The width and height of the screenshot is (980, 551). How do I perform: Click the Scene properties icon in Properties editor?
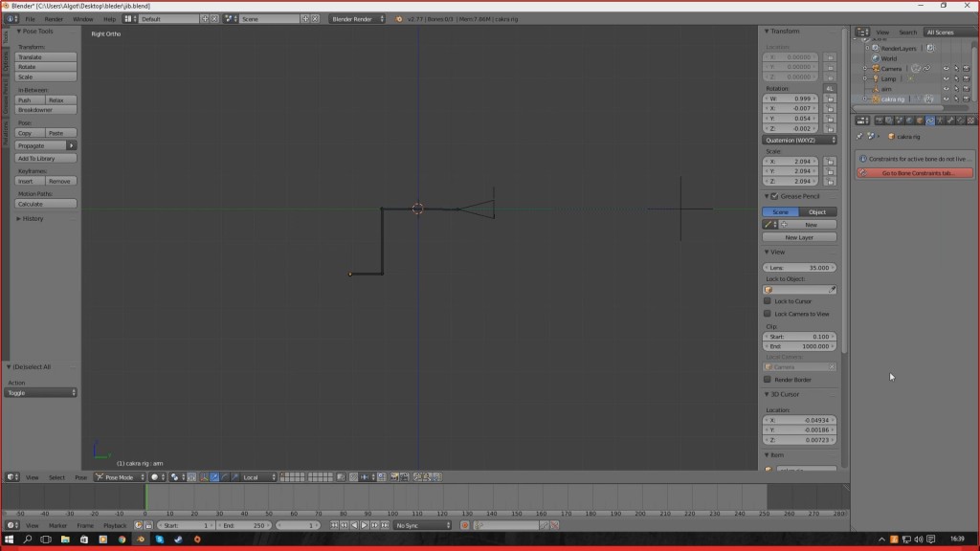tap(899, 121)
